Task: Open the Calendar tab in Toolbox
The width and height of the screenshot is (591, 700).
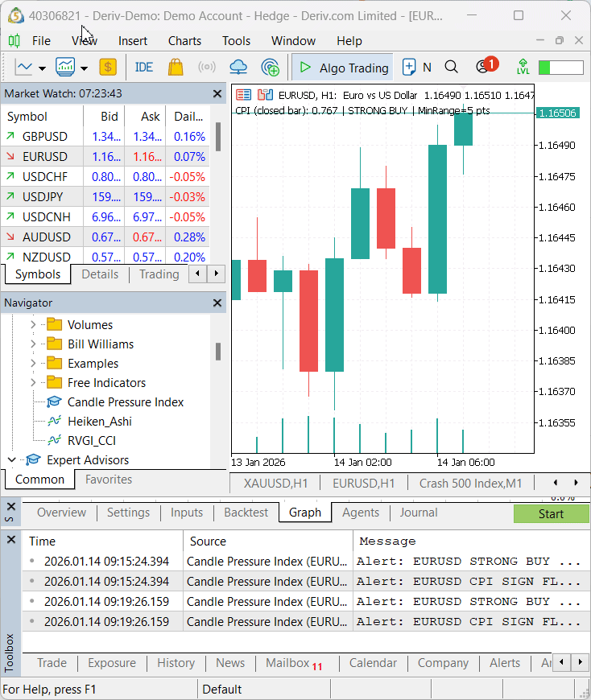Action: pos(373,664)
